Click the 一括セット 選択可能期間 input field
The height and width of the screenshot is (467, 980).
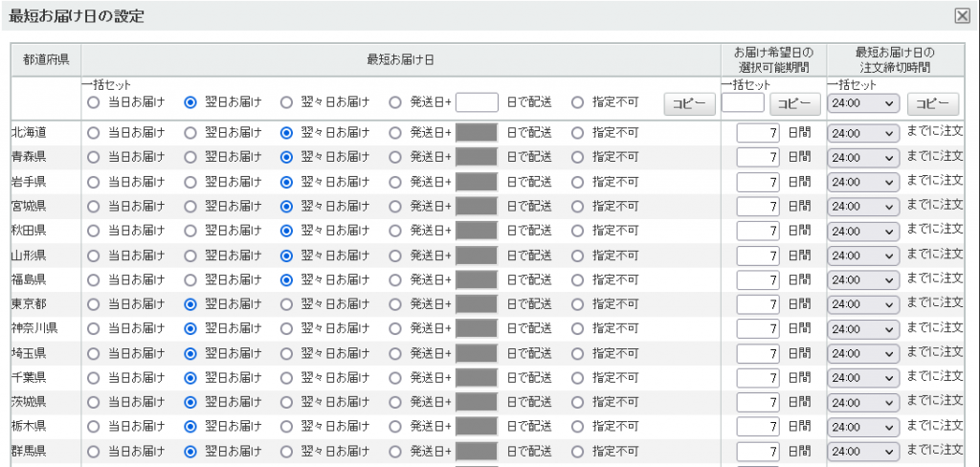[743, 102]
